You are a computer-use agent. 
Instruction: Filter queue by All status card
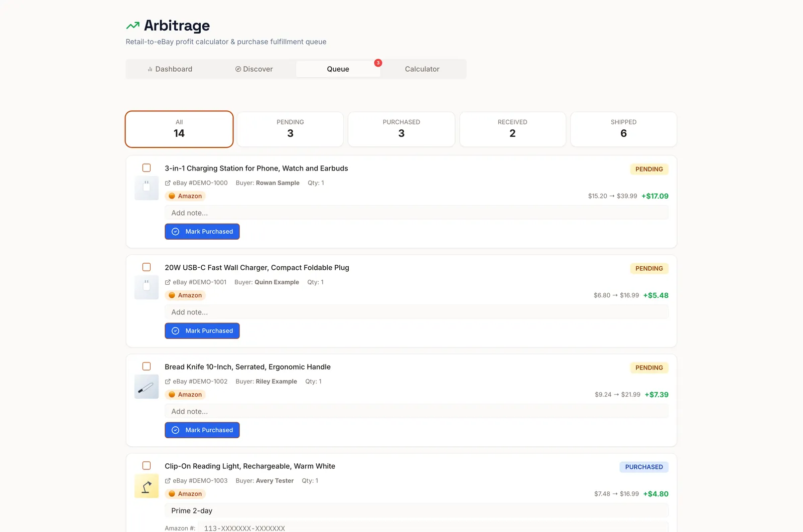click(x=179, y=129)
